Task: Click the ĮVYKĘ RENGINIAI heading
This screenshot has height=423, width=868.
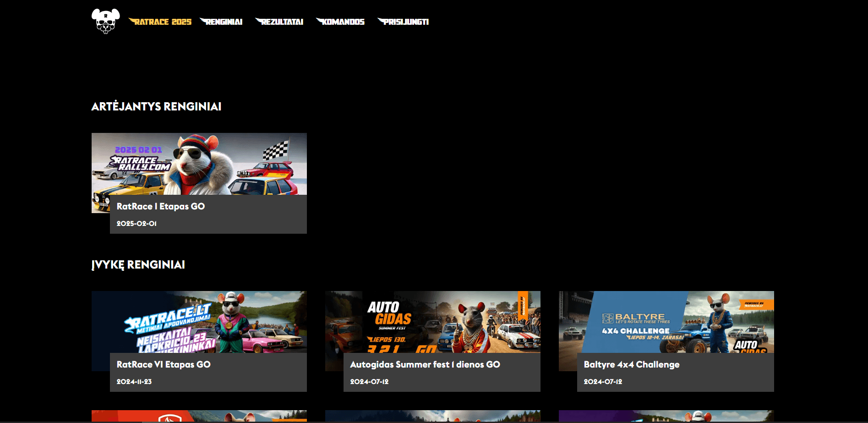Action: point(138,265)
